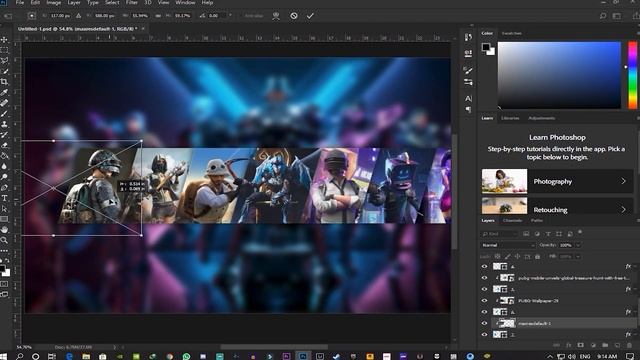Open WhatsApp from the taskbar
The image size is (640, 360).
[186, 356]
